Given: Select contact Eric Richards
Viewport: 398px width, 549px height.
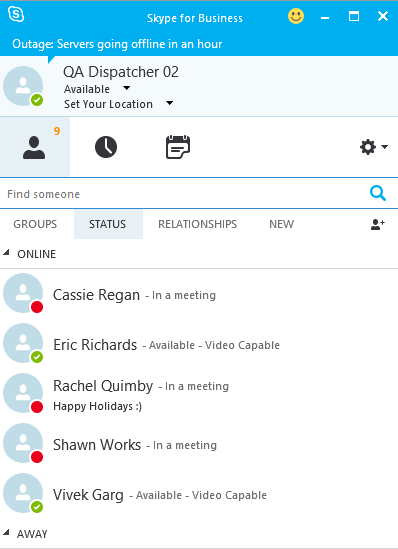Looking at the screenshot, I should tap(199, 345).
